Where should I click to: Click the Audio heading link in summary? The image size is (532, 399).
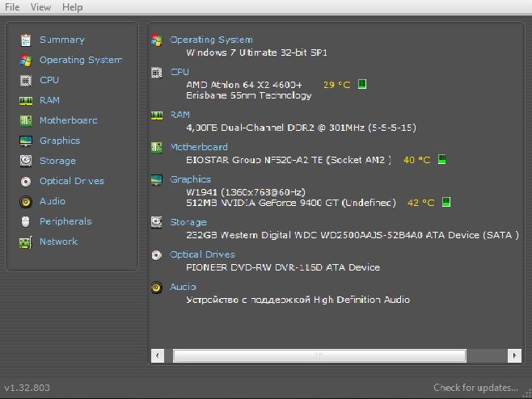183,287
